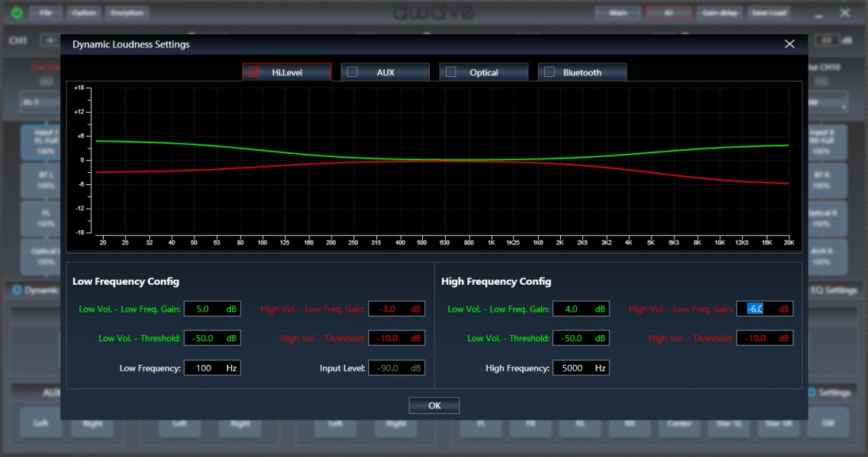Screen dimensions: 868x457
Task: Select the Input 8 RR-Full block
Action: point(828,142)
